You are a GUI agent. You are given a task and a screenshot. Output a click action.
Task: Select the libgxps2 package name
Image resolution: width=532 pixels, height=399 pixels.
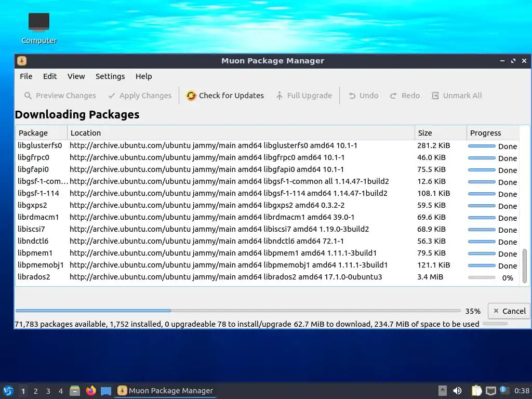tap(32, 205)
